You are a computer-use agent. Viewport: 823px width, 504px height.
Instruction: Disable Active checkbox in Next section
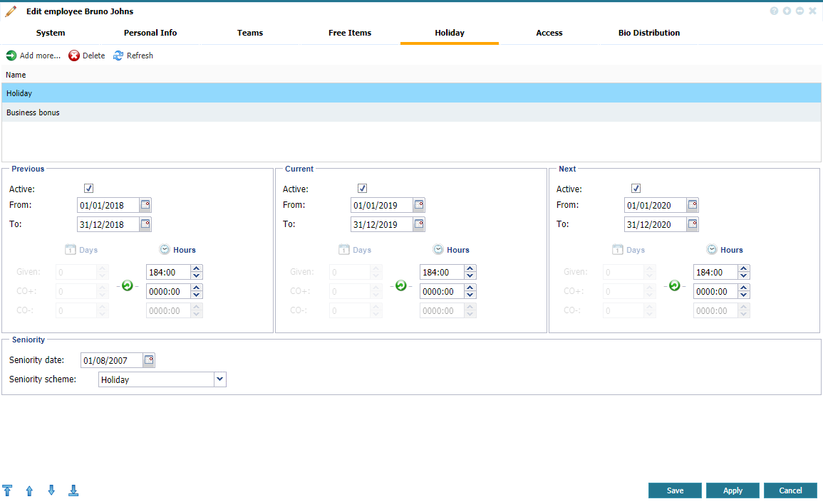pos(636,189)
